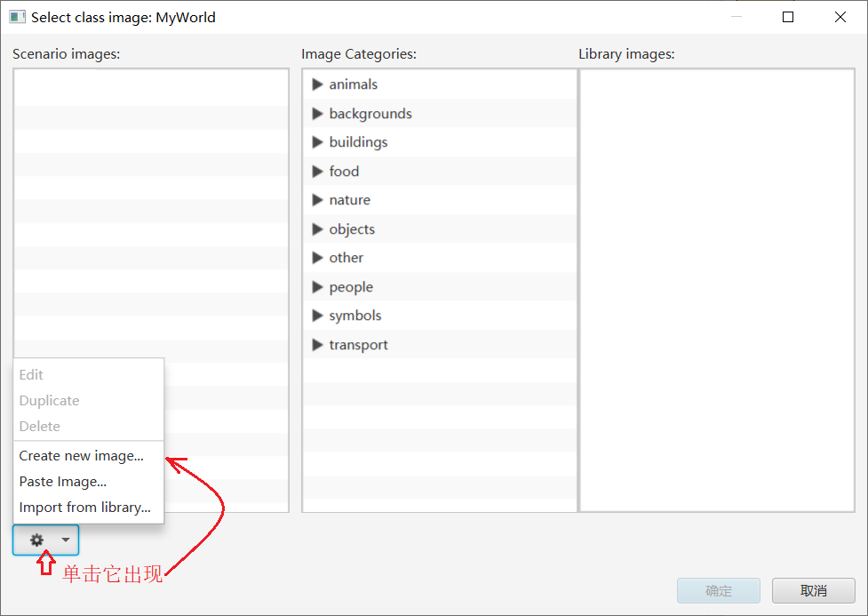
Task: Expand the food category arrow
Action: click(x=317, y=172)
